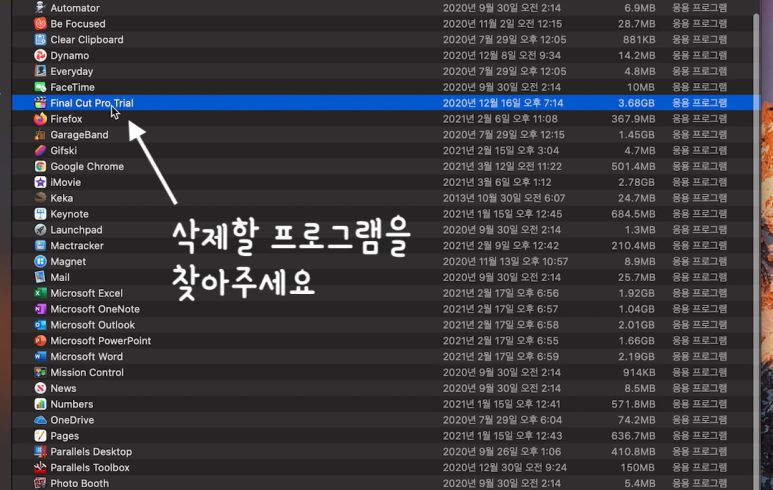Click date 2021년 3월 12일 오전 11:22
The image size is (773, 490).
(502, 166)
